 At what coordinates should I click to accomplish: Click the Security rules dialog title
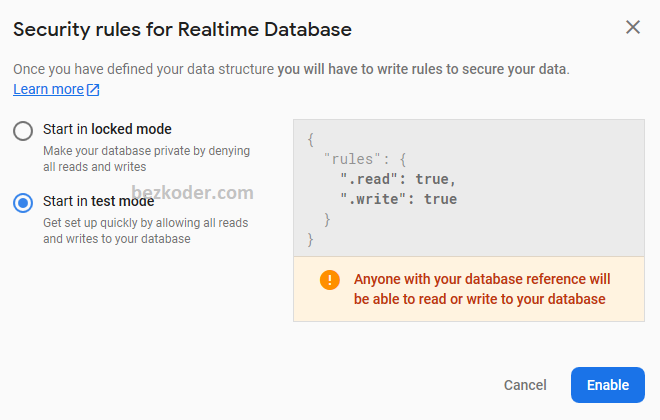click(182, 29)
